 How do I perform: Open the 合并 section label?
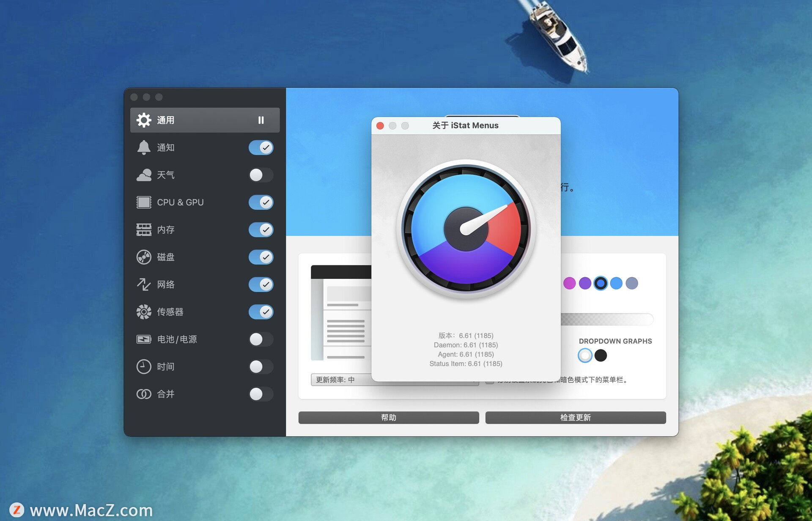(166, 394)
